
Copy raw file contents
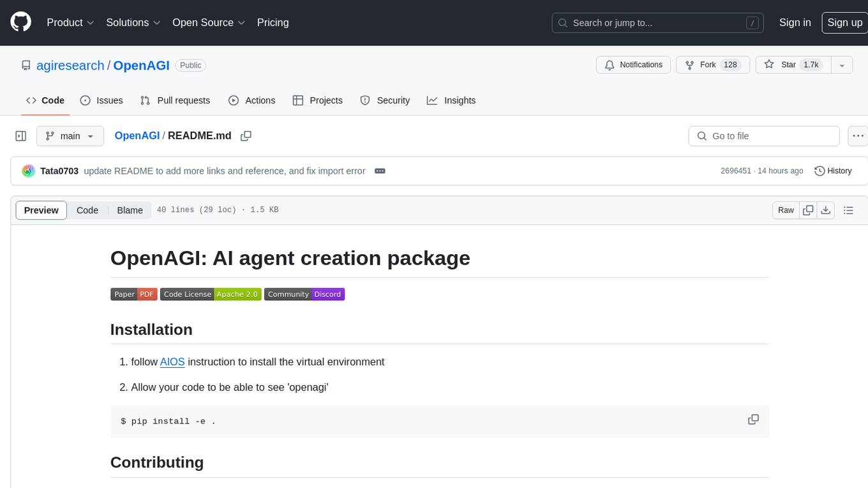[809, 210]
